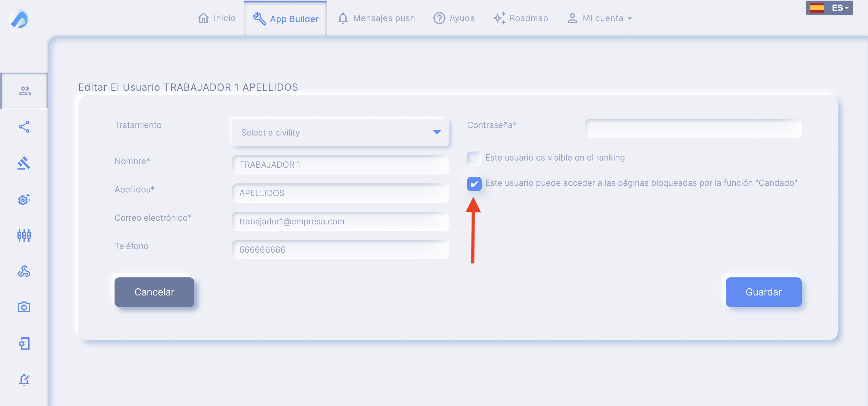Click the 'Editar El Usuario TRABAJADOR 1 APELLIDOS' heading
Viewport: 868px width, 406px height.
click(x=188, y=87)
